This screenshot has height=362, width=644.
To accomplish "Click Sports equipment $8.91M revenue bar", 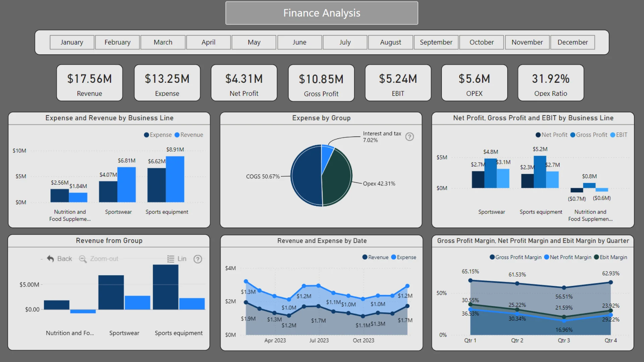I will point(175,179).
